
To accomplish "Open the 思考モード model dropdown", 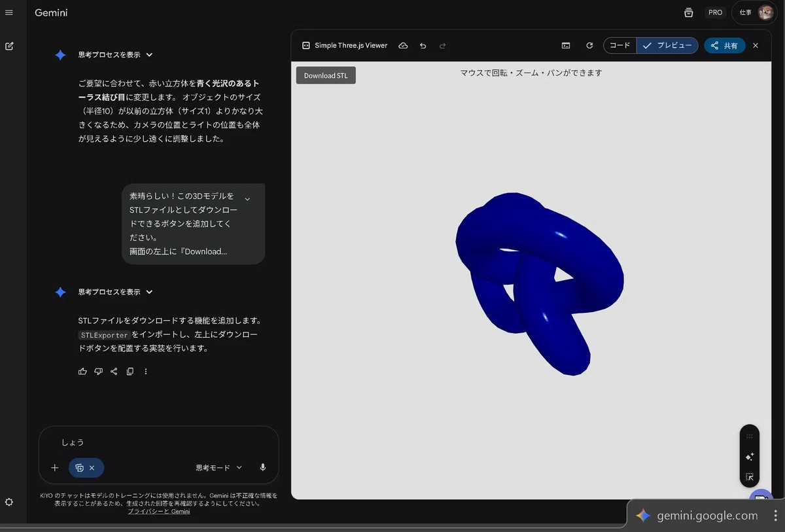I will click(218, 468).
